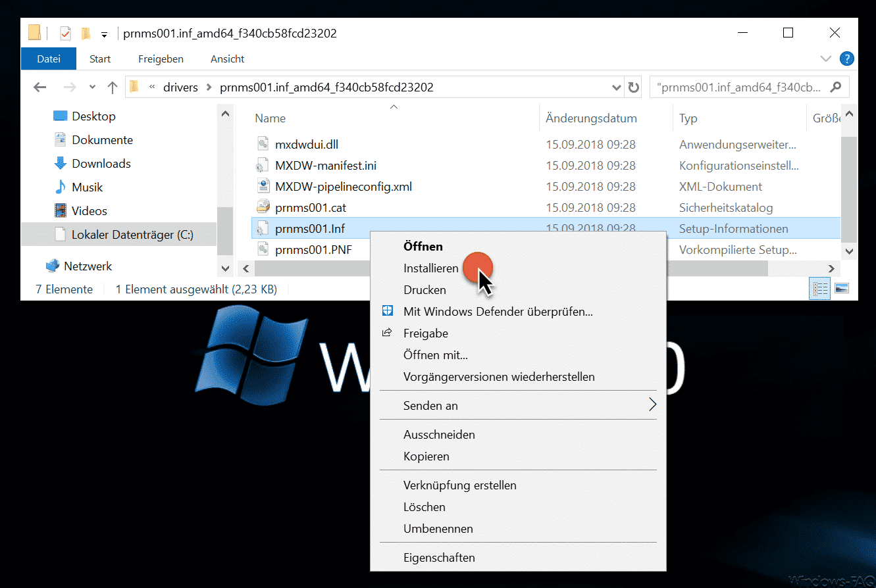Choose Drucken in context menu
The image size is (876, 588).
click(425, 290)
